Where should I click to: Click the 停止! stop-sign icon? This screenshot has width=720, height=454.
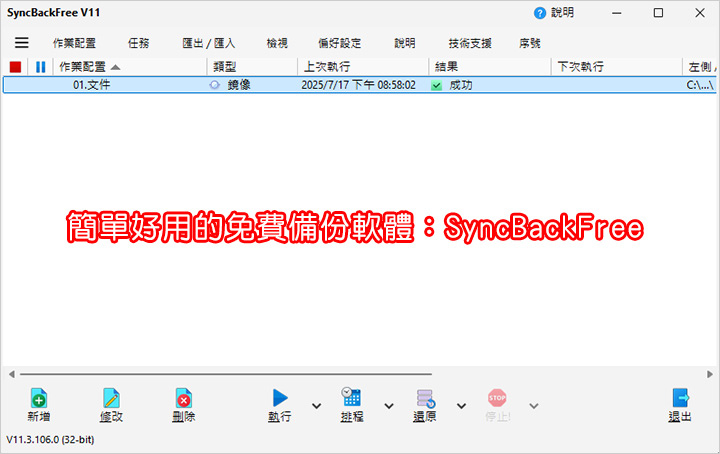497,398
